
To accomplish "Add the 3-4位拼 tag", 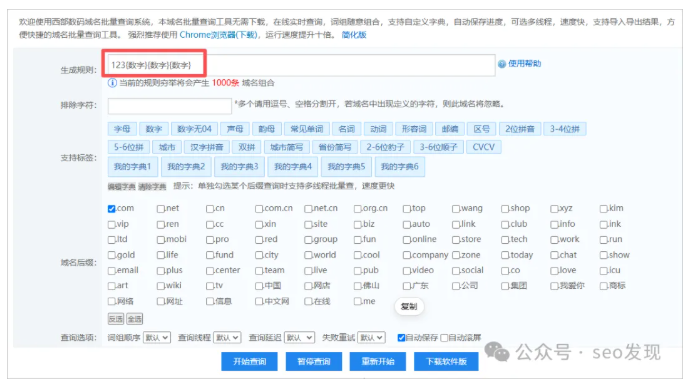I will (x=565, y=129).
